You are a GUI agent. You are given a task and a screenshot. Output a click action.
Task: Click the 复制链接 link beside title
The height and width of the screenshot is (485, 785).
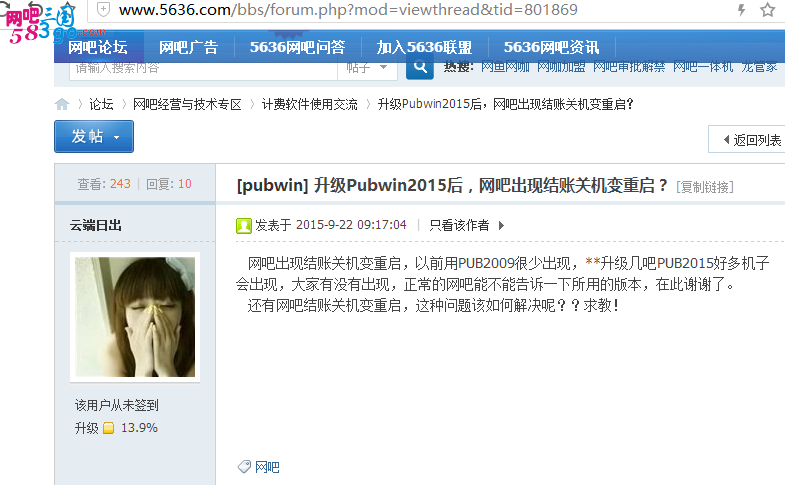(704, 187)
